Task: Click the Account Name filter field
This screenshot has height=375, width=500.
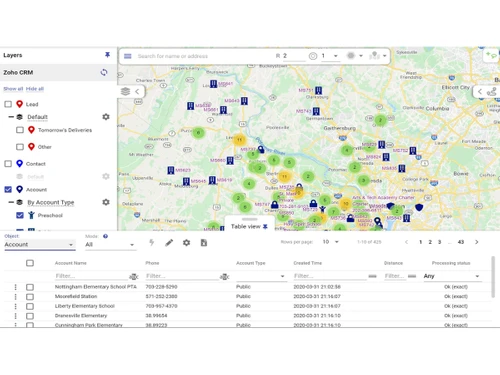Action: point(91,276)
